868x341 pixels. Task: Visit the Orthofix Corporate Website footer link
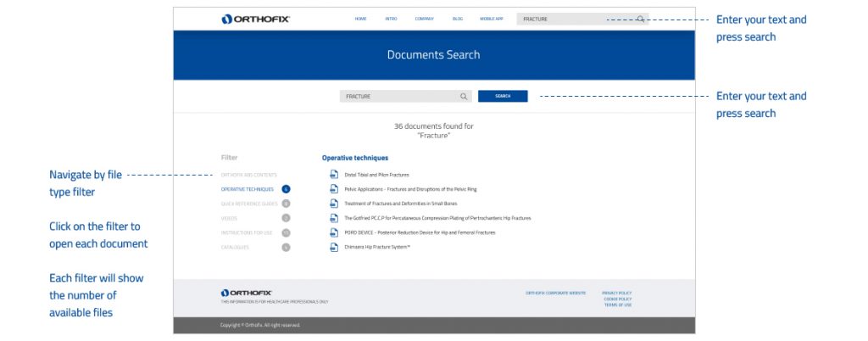point(556,293)
